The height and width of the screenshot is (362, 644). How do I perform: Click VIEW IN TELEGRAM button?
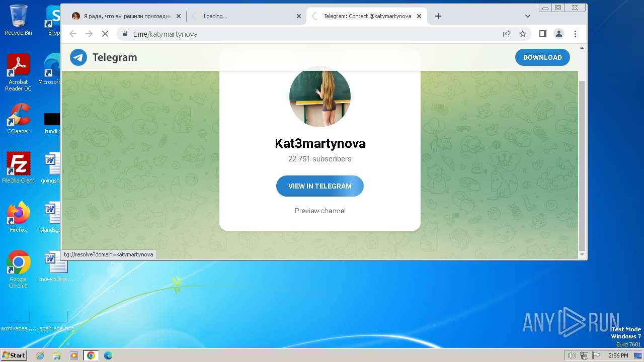[x=320, y=186]
